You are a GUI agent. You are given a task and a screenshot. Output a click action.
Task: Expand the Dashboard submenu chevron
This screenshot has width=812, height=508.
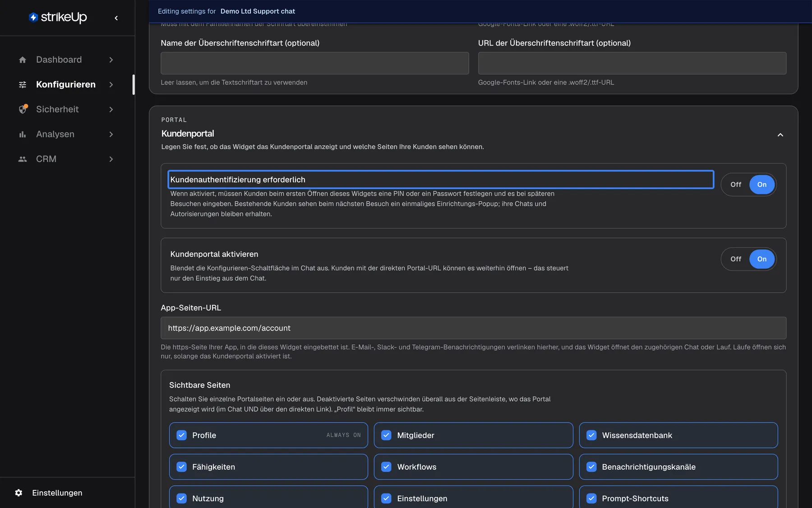111,60
